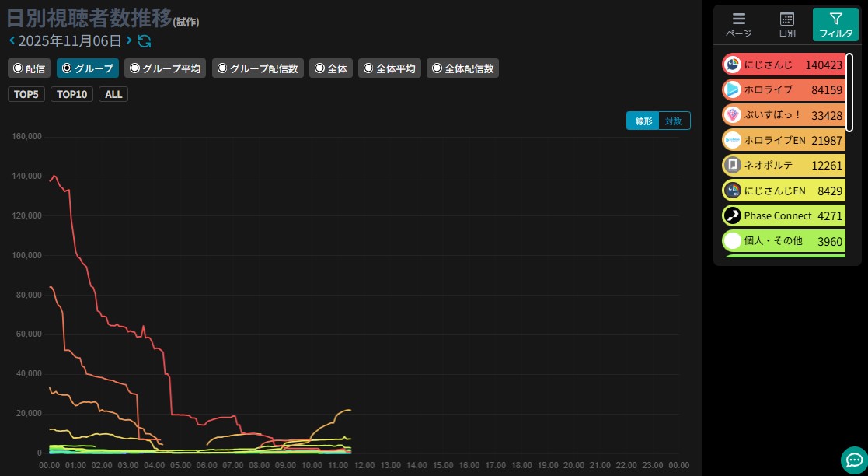Open the 日別 calendar view

coord(786,25)
